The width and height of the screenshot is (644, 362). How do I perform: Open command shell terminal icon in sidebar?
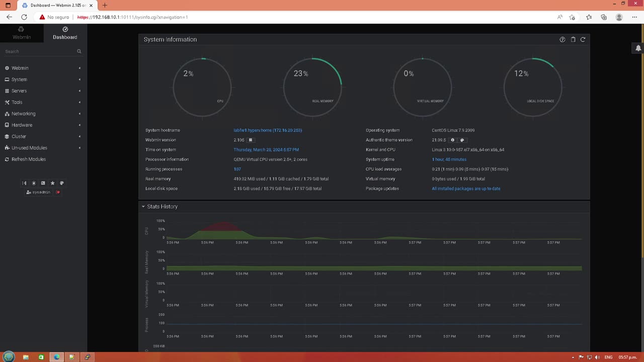pos(43,183)
